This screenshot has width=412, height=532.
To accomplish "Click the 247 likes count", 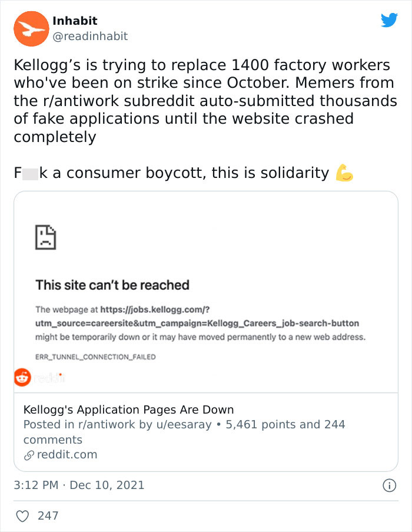I will [48, 515].
